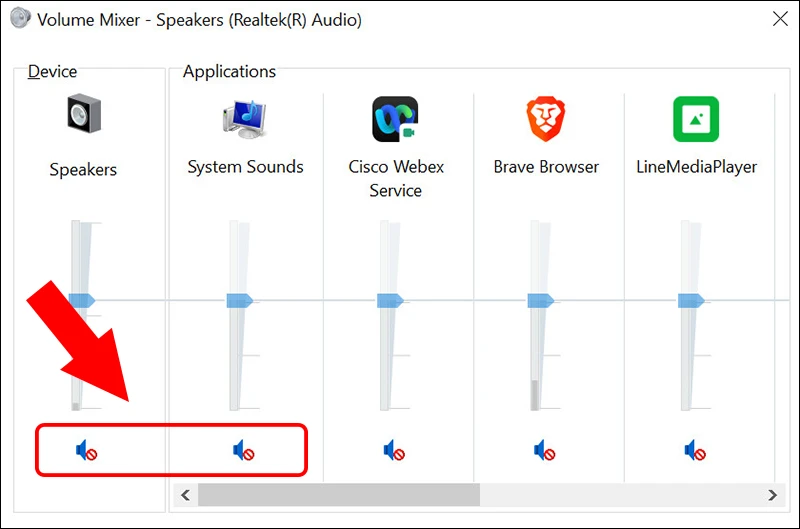Click the LineMediaPlayer green icon
Screen dimensions: 800x529
point(696,119)
